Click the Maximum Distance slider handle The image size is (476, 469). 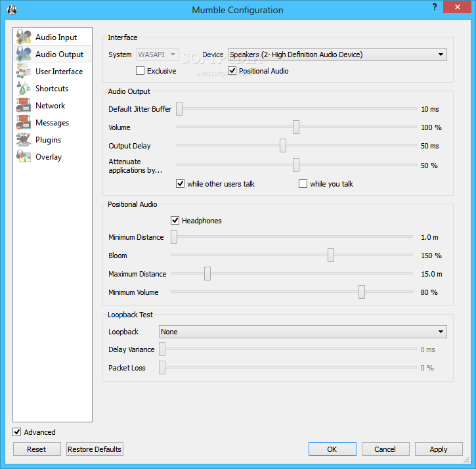coord(207,274)
